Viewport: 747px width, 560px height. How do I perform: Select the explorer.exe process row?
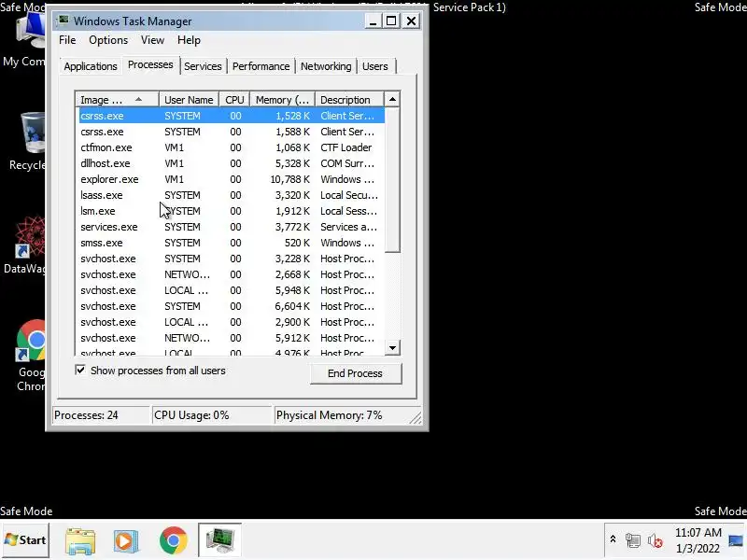coord(232,179)
